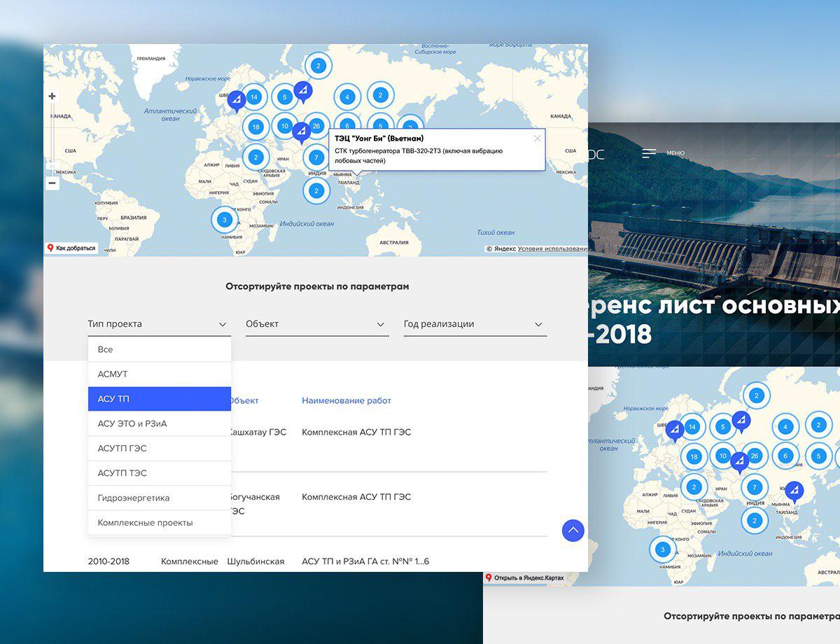Screen dimensions: 840x644
Task: Open the Тип проекта dropdown
Action: 159,324
